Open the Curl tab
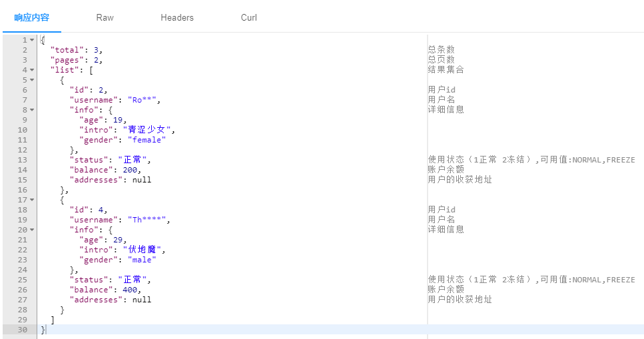This screenshot has height=339, width=644. pos(249,18)
